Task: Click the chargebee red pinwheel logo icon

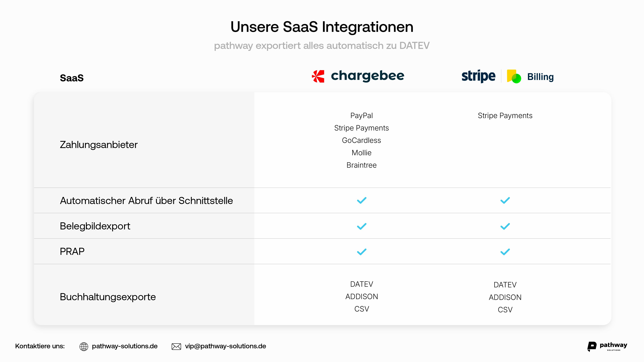Action: (318, 76)
